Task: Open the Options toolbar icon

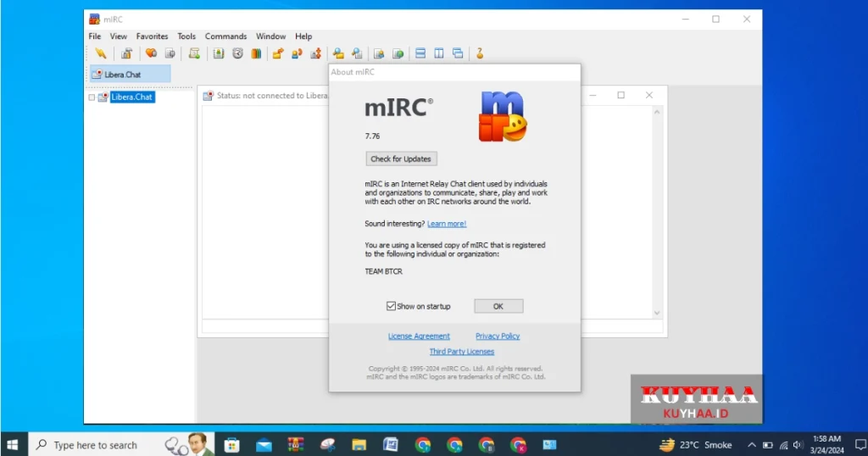Action: coord(127,53)
